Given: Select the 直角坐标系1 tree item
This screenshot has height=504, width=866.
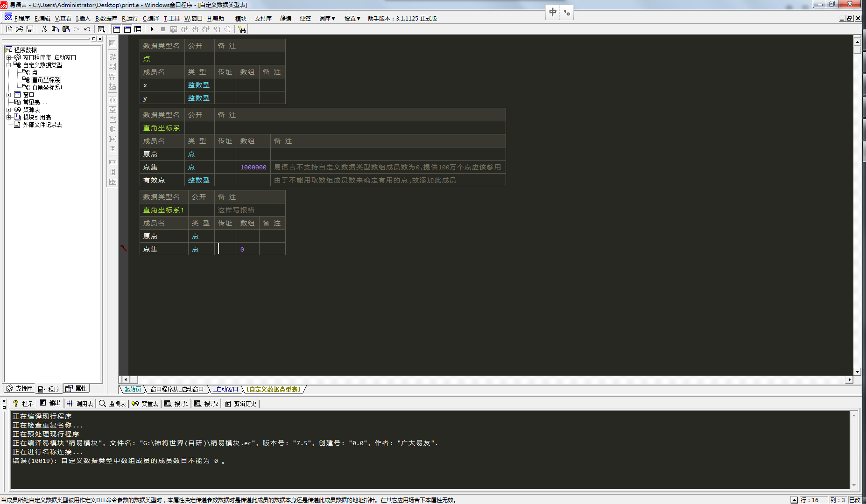Looking at the screenshot, I should pyautogui.click(x=47, y=87).
